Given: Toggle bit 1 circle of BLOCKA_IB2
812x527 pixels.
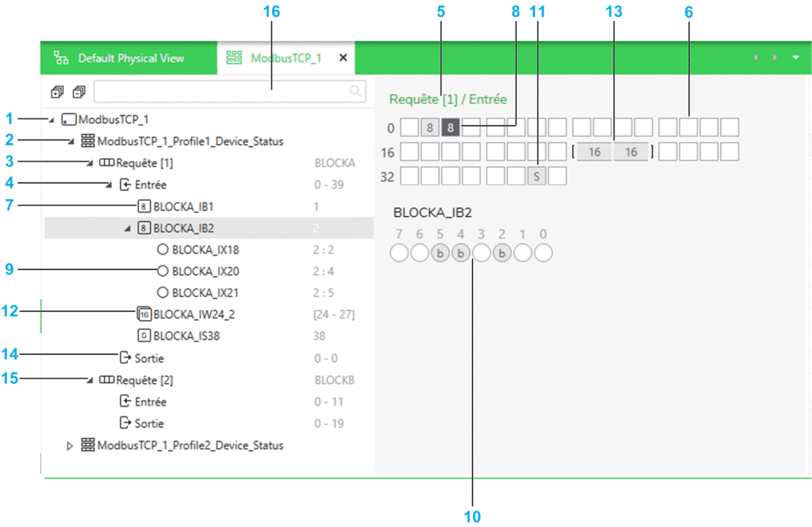Looking at the screenshot, I should [x=523, y=253].
